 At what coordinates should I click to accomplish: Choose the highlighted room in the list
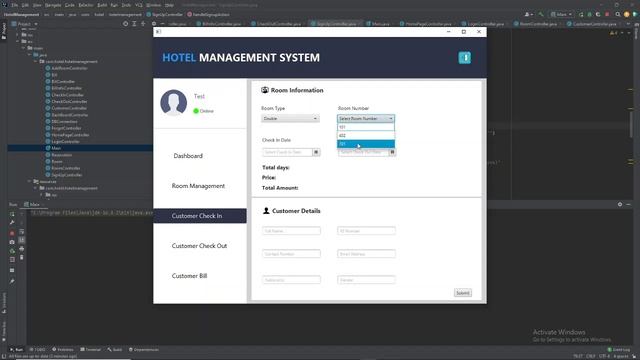366,144
